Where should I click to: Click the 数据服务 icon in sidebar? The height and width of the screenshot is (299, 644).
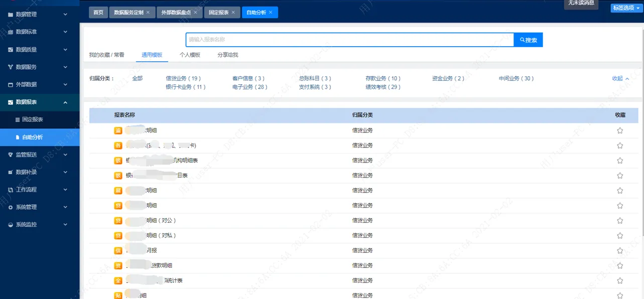(x=11, y=67)
